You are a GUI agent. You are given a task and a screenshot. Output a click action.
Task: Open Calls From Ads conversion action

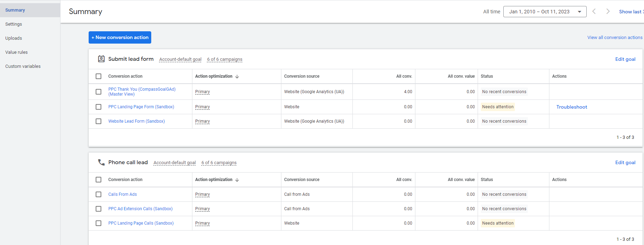(x=122, y=194)
